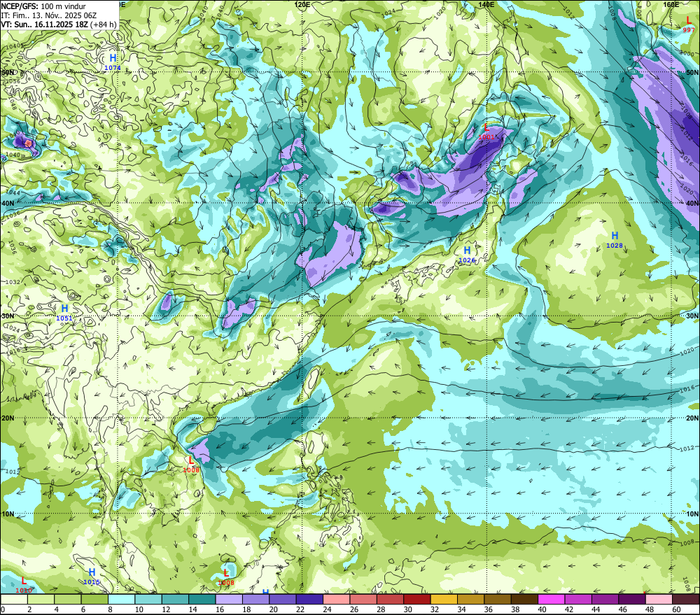Select the H 1028 Pacific high marker
This screenshot has width=700, height=615.
[615, 240]
